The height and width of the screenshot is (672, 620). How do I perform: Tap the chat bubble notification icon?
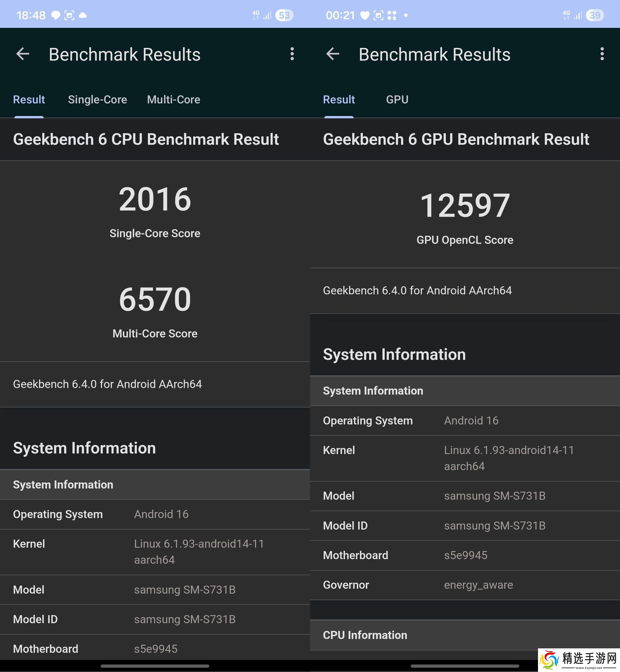pyautogui.click(x=55, y=15)
